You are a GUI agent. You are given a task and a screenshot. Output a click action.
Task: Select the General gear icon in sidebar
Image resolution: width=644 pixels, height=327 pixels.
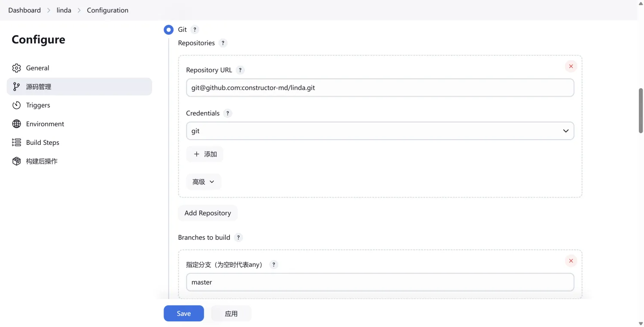coord(16,68)
